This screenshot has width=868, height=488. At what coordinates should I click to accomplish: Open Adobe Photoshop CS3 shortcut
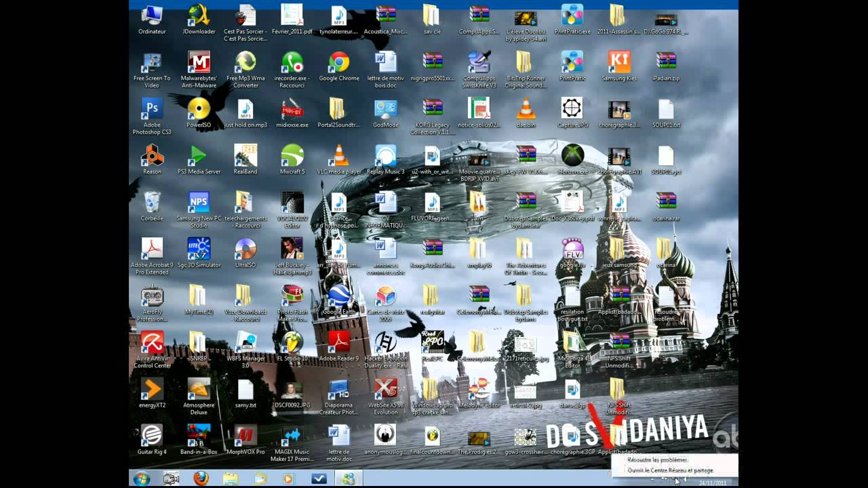click(152, 117)
